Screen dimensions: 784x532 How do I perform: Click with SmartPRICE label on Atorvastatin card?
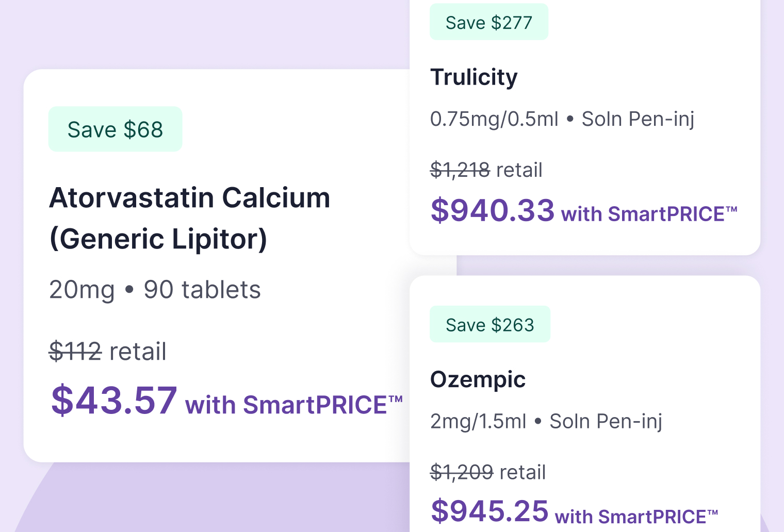[293, 405]
